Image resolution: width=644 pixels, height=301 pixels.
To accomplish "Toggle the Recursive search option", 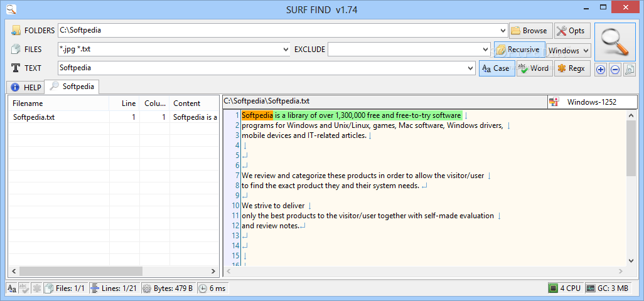I will (x=519, y=50).
